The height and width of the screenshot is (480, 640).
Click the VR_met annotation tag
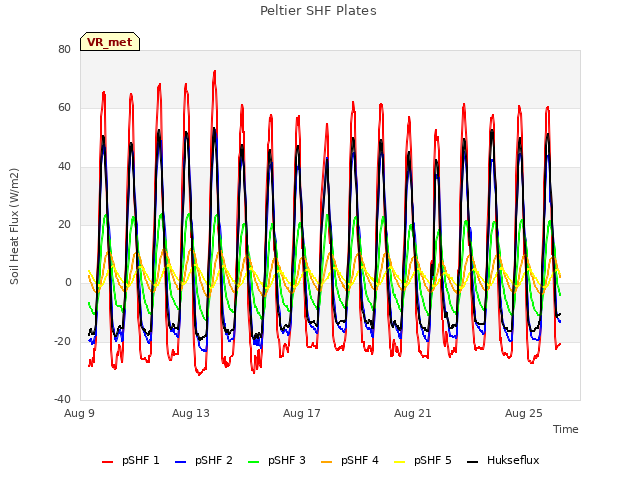(110, 42)
